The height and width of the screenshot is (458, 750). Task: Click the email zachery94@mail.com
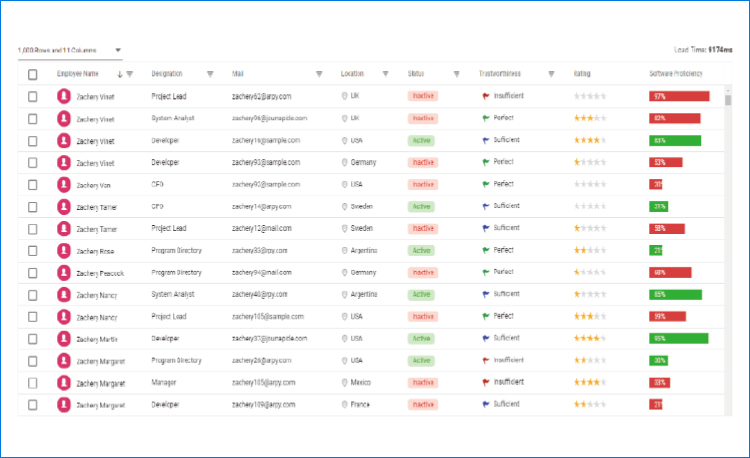click(x=262, y=273)
